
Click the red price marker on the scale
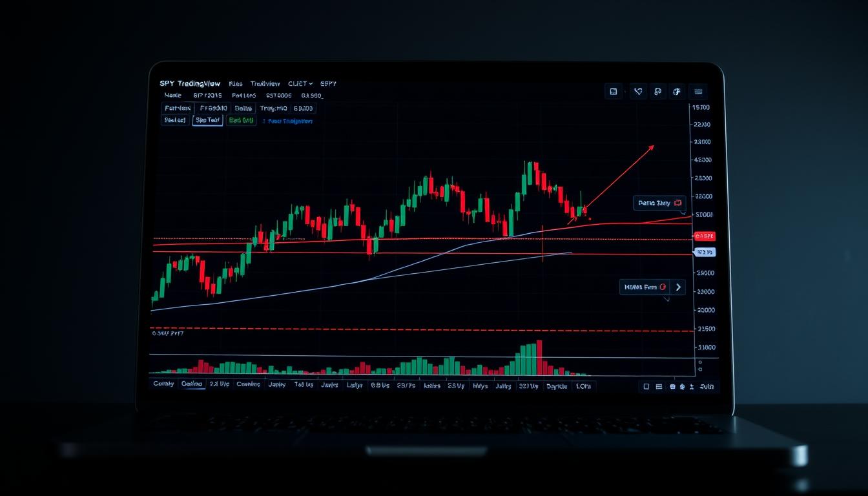tap(705, 236)
